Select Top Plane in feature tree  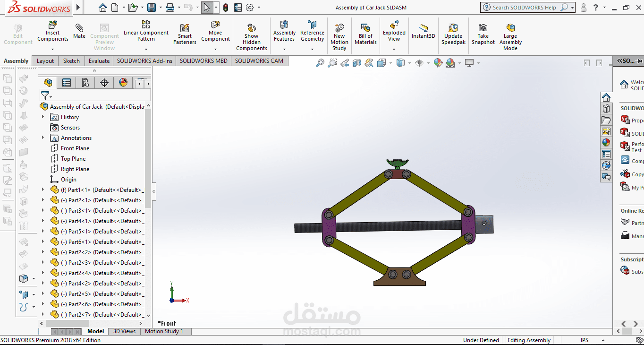tap(73, 158)
